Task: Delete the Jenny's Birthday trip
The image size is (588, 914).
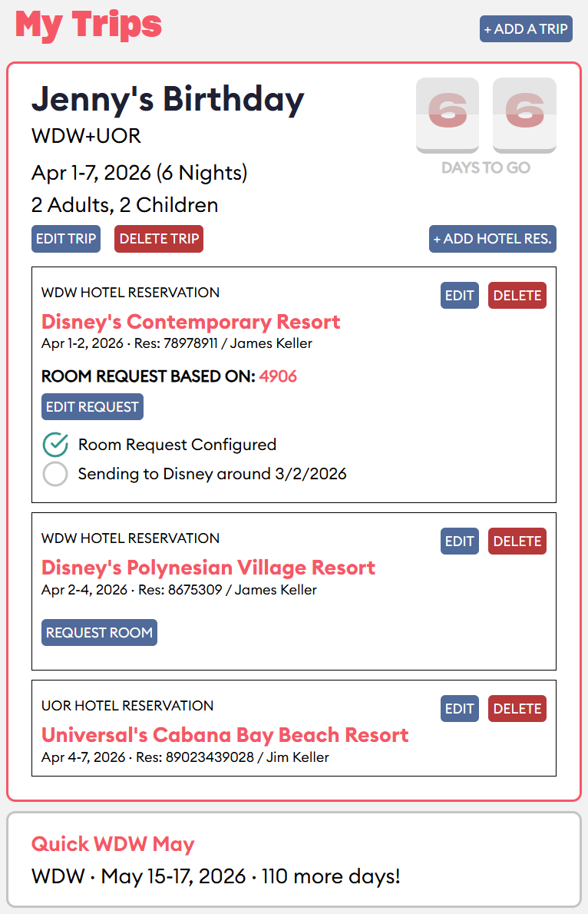Action: pos(159,239)
